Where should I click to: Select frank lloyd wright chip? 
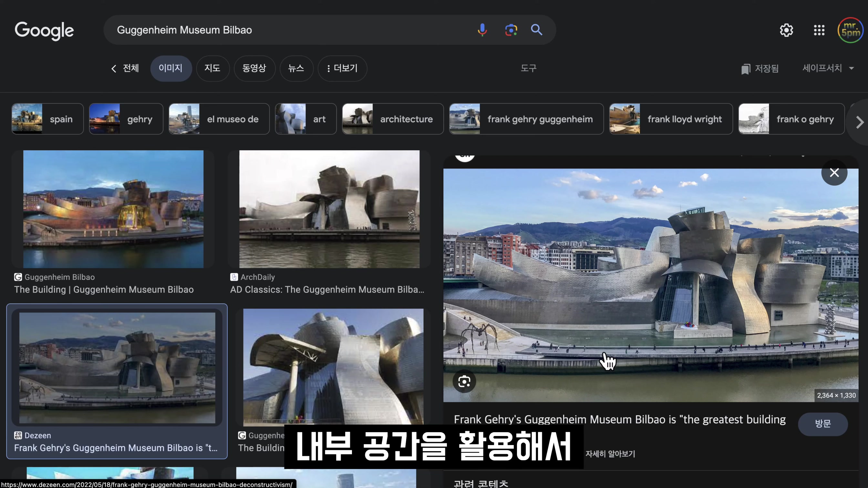671,119
